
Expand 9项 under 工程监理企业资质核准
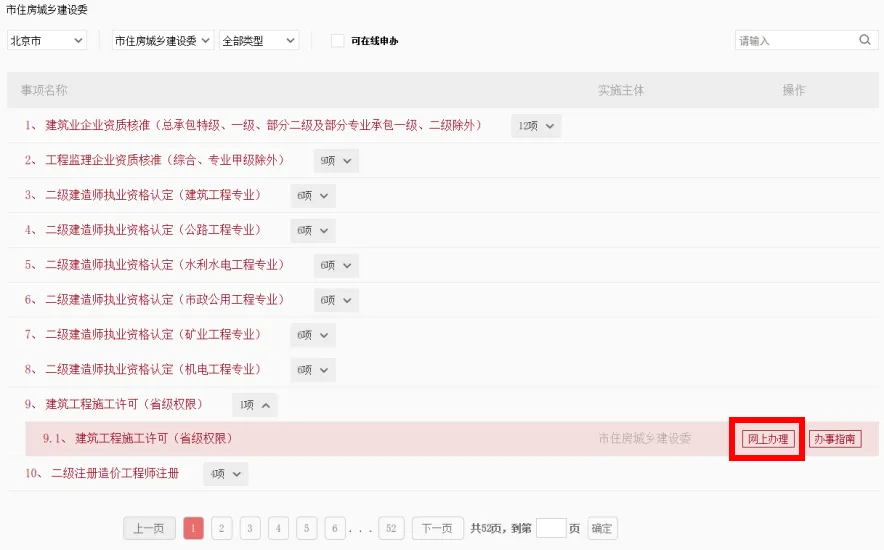(335, 161)
